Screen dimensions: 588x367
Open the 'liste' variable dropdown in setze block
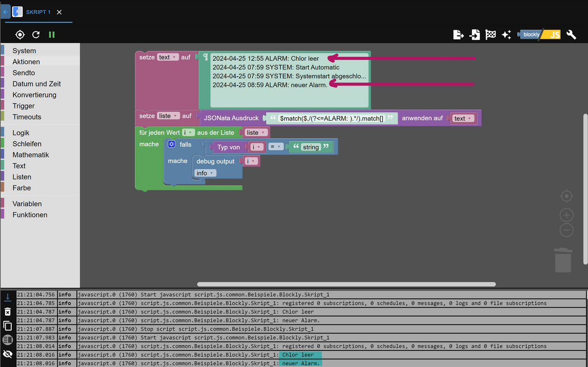coord(168,116)
